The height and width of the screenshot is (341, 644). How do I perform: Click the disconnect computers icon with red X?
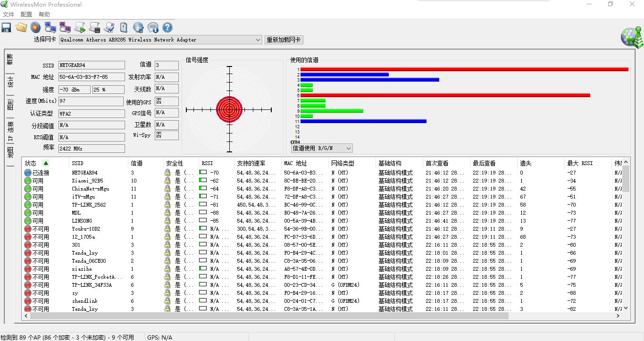pos(65,27)
